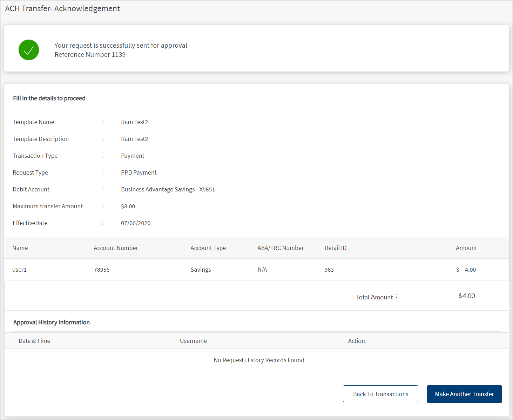The image size is (513, 420).
Task: Click the Total Amount value $4.00
Action: tap(467, 296)
